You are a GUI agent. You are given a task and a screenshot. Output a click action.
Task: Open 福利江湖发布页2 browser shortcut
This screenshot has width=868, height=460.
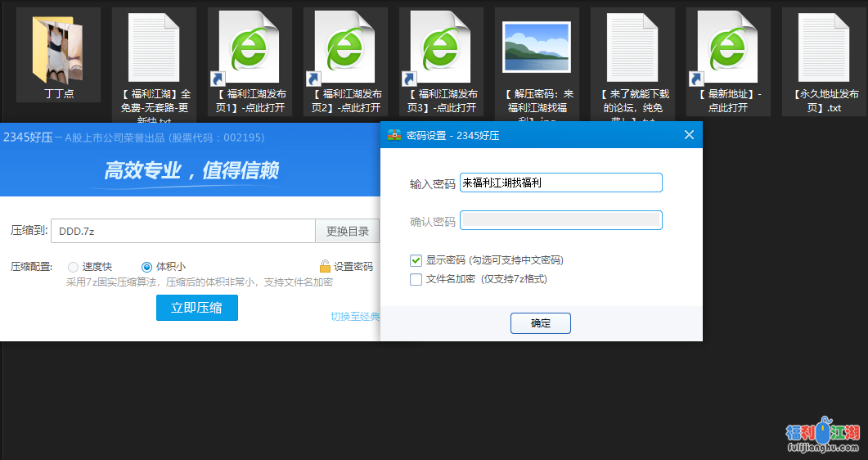point(345,47)
